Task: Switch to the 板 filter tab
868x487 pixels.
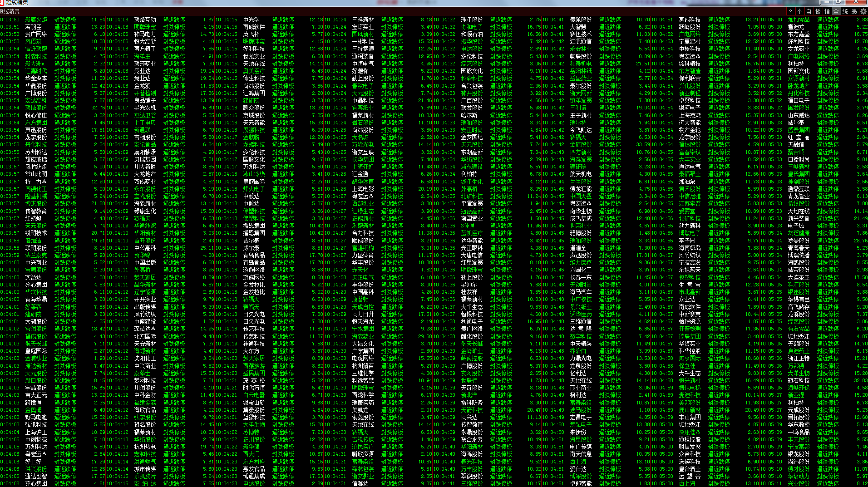Action: (818, 11)
